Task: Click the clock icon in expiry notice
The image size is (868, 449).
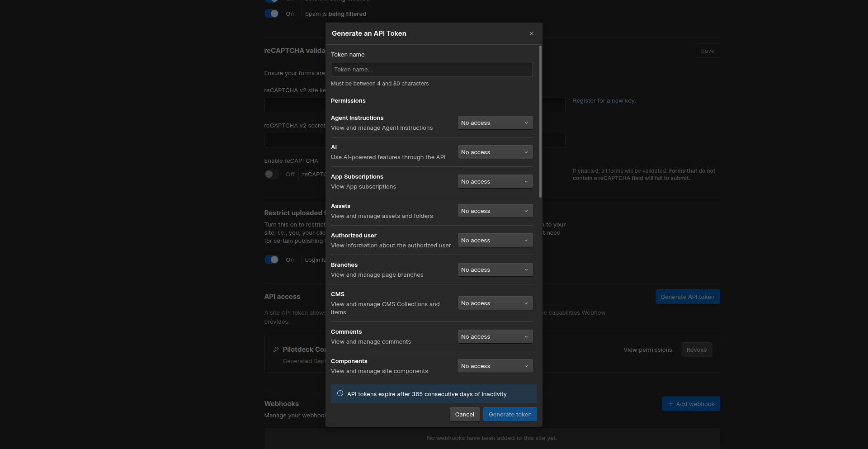Action: click(x=340, y=393)
